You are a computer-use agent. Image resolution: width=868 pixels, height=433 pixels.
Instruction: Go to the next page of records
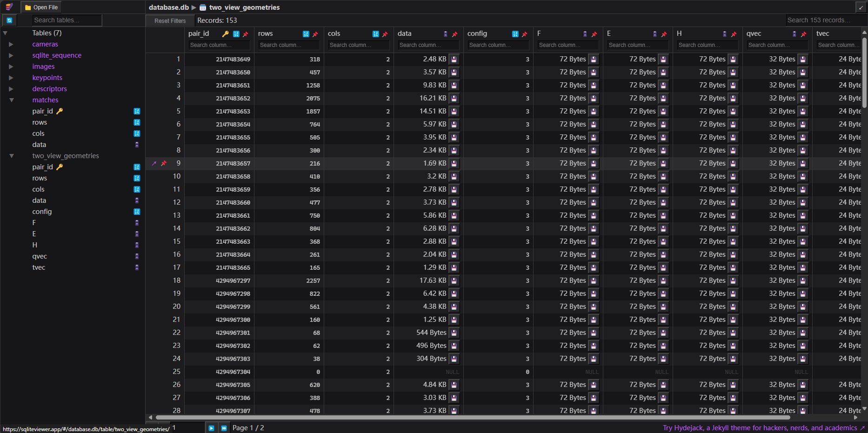(211, 428)
